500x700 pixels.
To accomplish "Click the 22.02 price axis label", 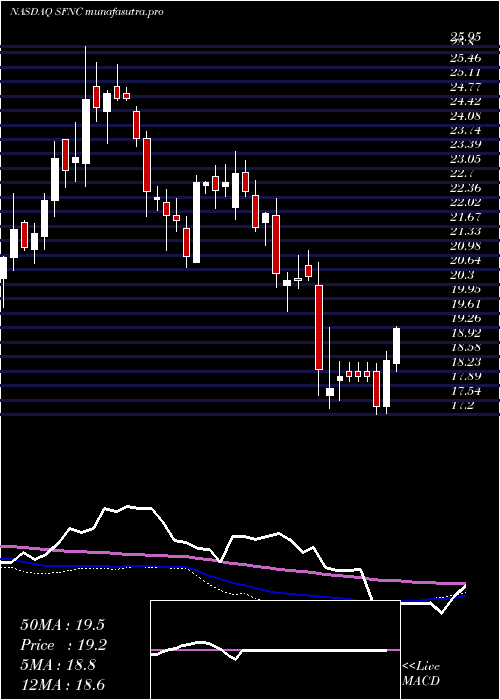I will (466, 202).
